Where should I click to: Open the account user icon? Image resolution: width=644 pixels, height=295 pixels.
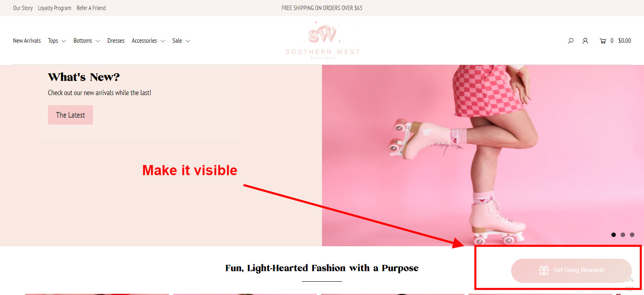point(585,41)
